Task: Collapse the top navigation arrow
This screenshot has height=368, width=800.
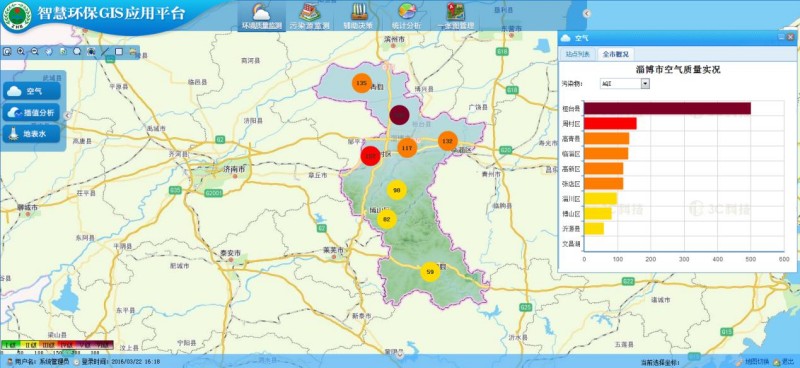Action: (x=587, y=14)
